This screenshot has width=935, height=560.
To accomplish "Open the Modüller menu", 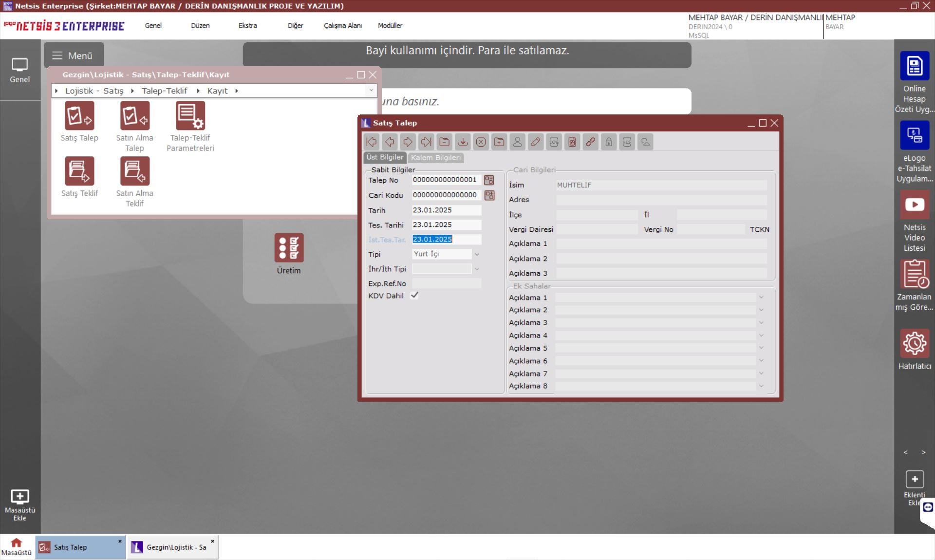I will (x=390, y=26).
